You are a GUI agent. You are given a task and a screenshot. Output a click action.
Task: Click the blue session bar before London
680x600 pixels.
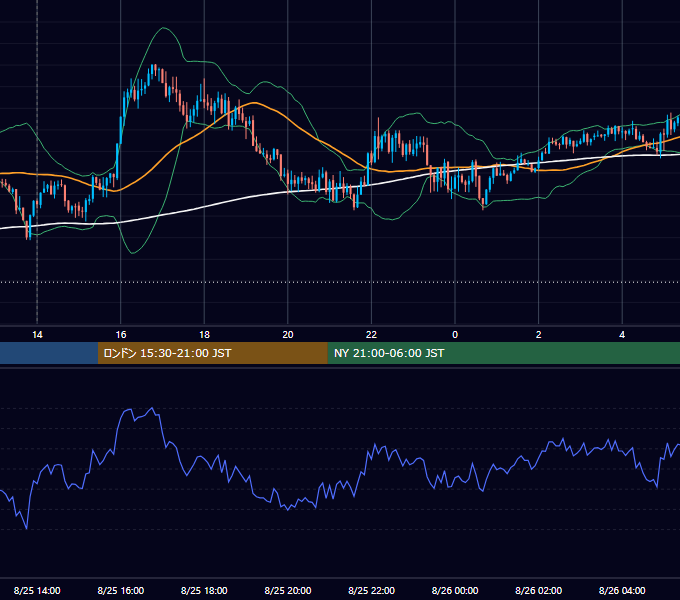tap(49, 353)
